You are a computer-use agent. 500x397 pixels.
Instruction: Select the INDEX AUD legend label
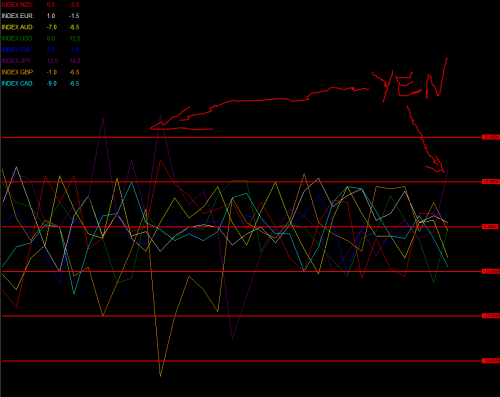point(17,27)
